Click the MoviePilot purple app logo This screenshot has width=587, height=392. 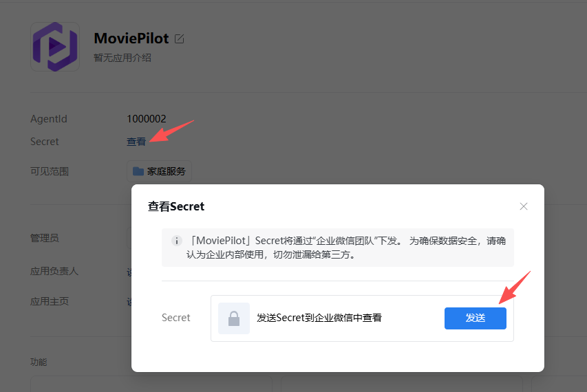[55, 47]
